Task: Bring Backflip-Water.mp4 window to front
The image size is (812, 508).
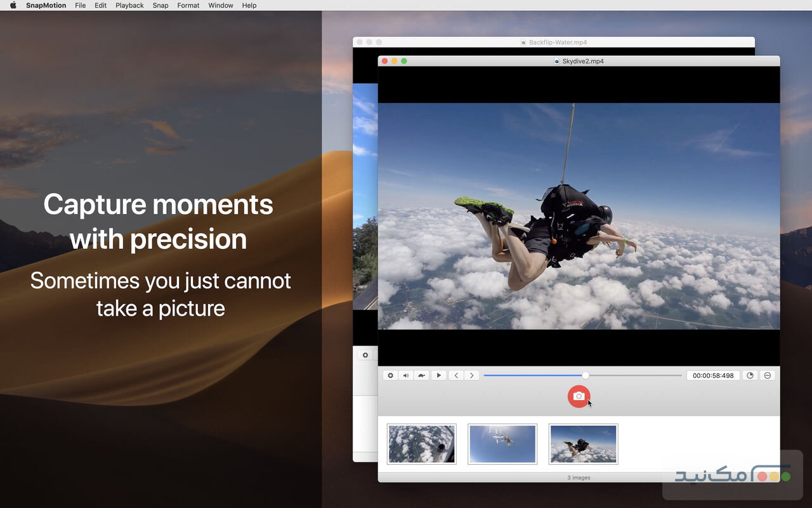Action: [x=557, y=42]
